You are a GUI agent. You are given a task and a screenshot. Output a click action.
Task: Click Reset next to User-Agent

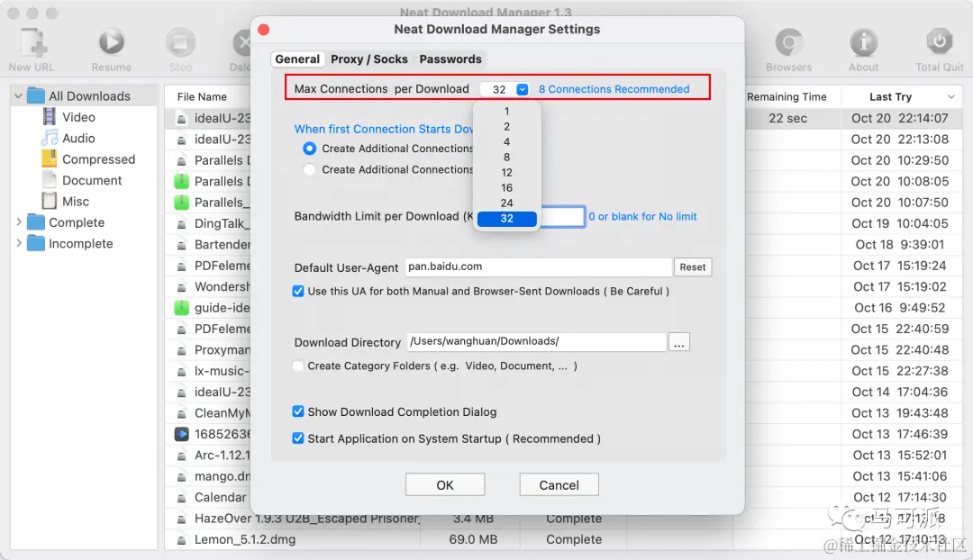tap(693, 267)
